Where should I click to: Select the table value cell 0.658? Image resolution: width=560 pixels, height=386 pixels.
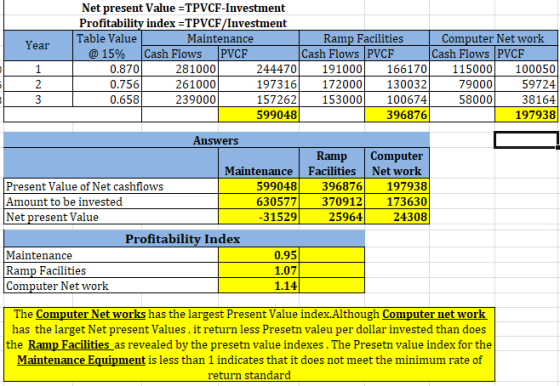[x=107, y=99]
